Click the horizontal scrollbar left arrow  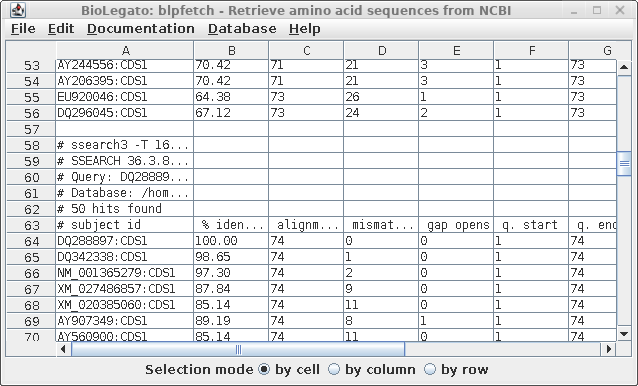63,349
